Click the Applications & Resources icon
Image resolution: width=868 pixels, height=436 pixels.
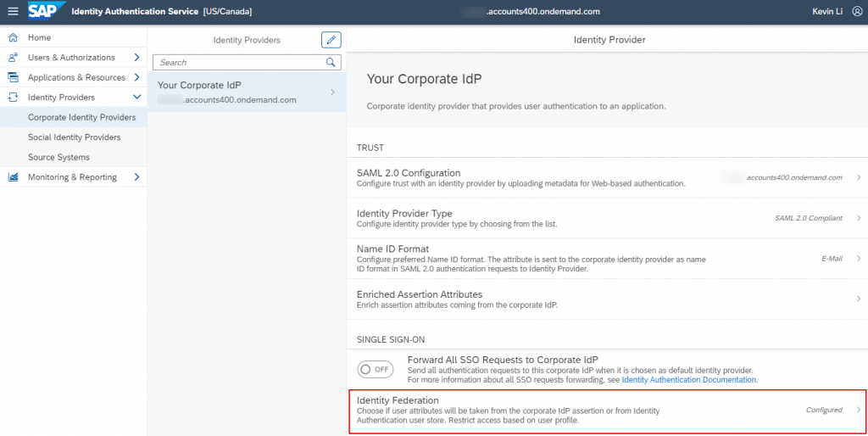[14, 77]
